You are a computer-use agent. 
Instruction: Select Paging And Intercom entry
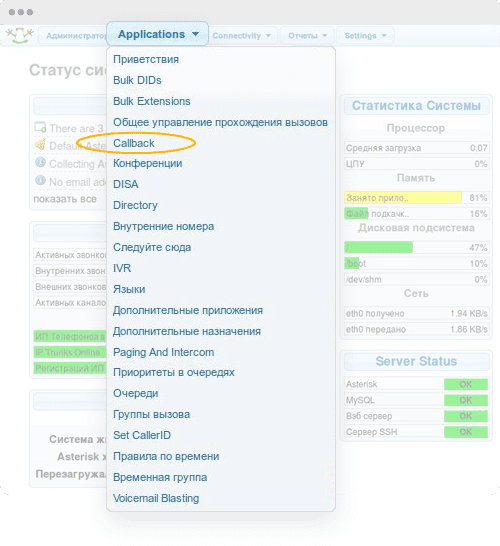pyautogui.click(x=164, y=352)
